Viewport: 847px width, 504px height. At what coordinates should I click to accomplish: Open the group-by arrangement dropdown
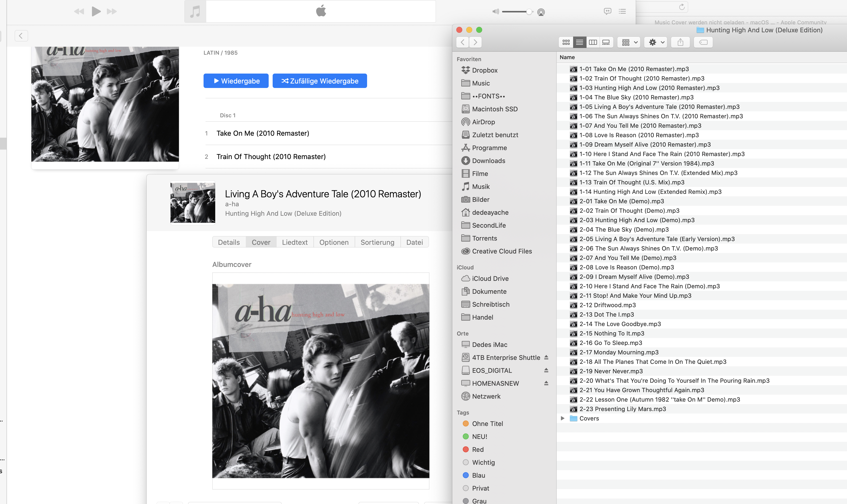pyautogui.click(x=629, y=42)
